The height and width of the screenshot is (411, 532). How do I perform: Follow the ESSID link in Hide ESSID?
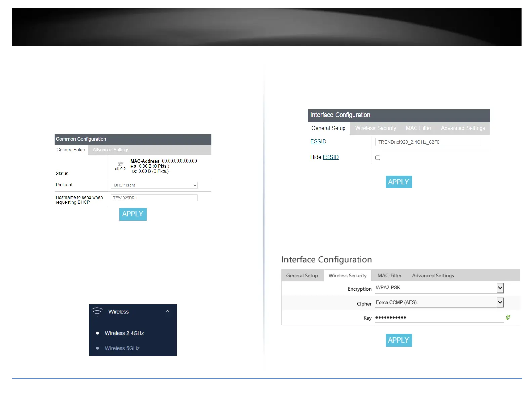(330, 157)
